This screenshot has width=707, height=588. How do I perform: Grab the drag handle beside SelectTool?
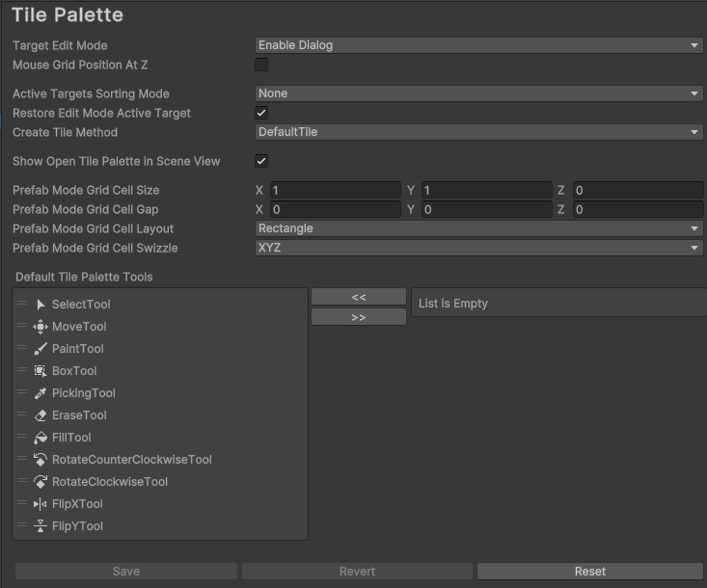coord(22,304)
